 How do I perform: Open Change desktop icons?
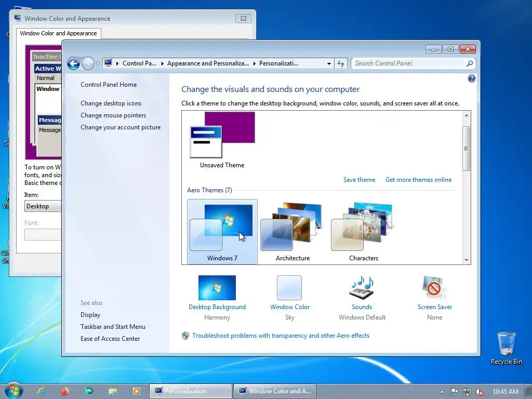111,103
